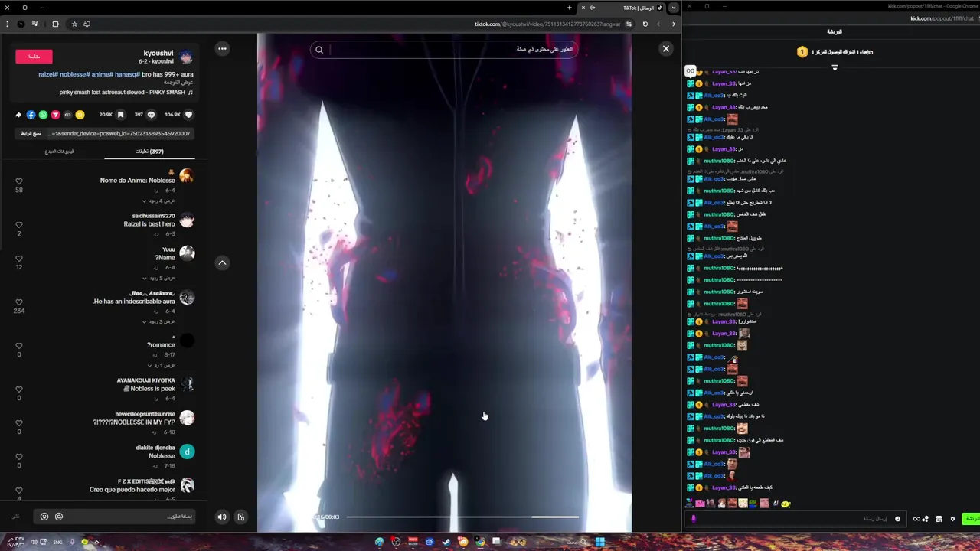Click the Kick chat message input

[796, 519]
